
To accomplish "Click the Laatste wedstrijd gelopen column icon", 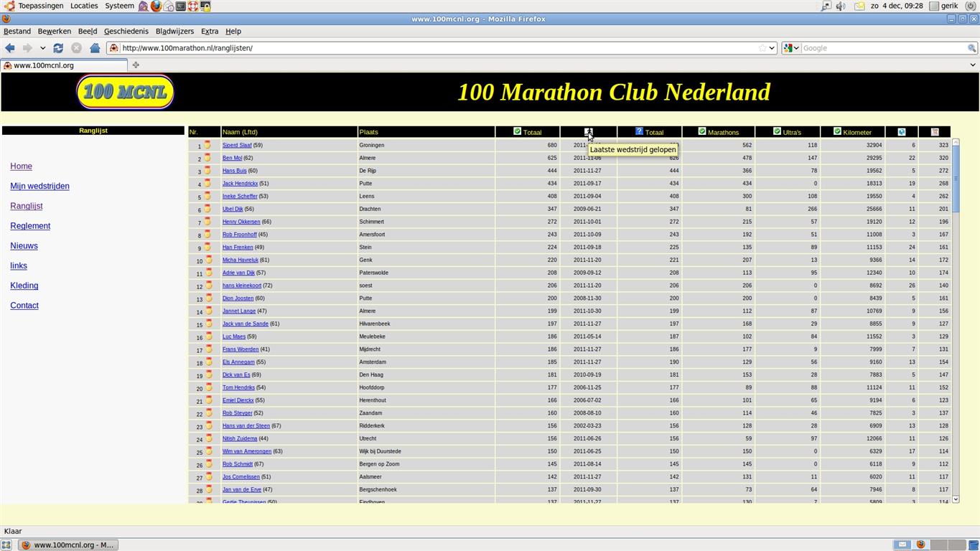I will pos(588,131).
